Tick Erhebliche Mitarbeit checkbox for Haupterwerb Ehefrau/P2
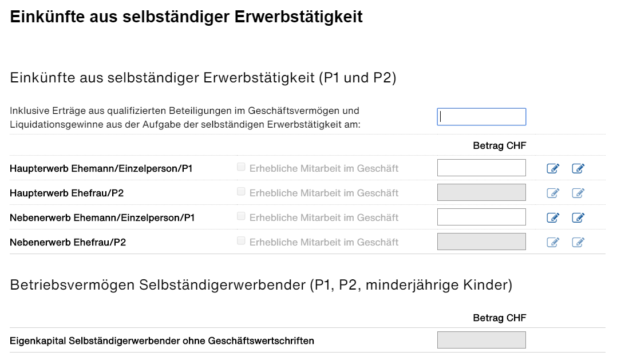The width and height of the screenshot is (617, 364). pyautogui.click(x=241, y=192)
